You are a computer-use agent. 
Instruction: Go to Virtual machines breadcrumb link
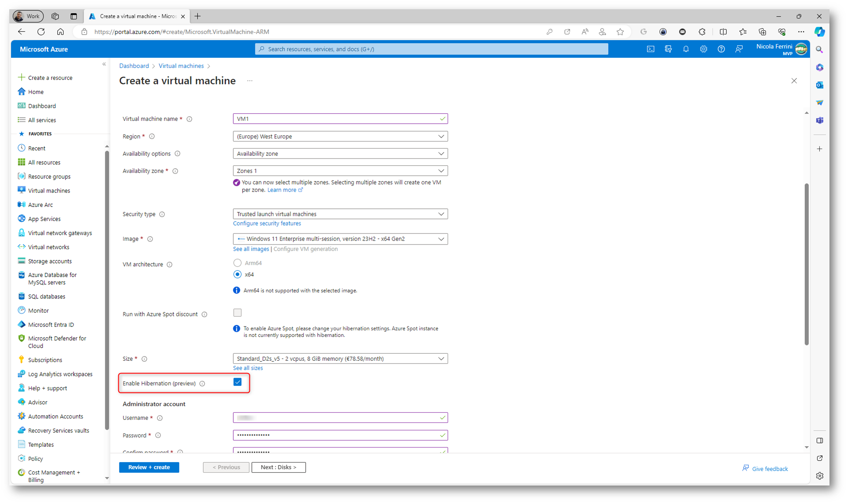point(181,66)
